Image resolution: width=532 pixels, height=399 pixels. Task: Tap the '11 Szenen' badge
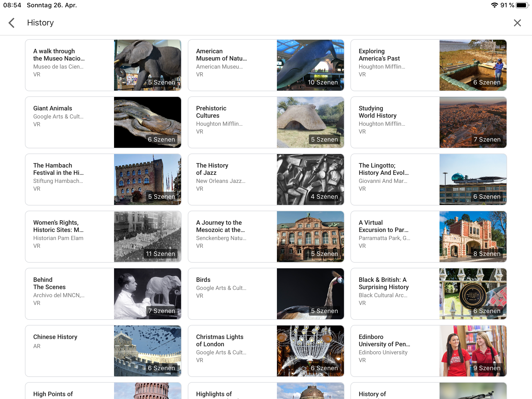pos(160,254)
